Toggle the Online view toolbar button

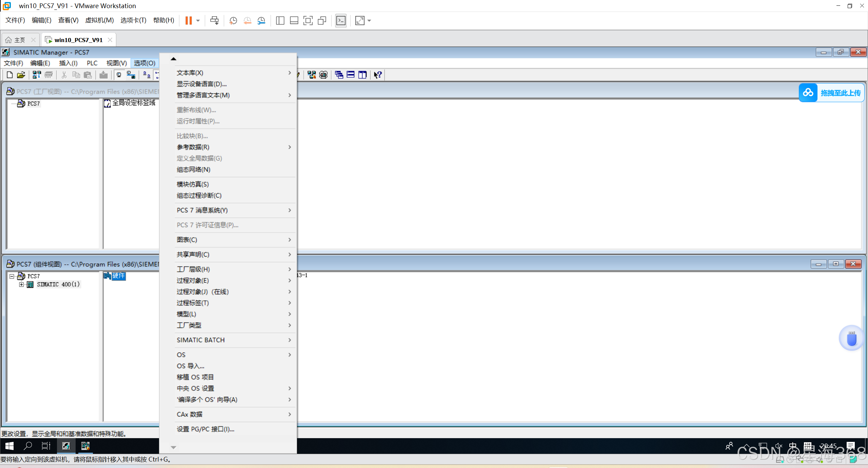131,75
